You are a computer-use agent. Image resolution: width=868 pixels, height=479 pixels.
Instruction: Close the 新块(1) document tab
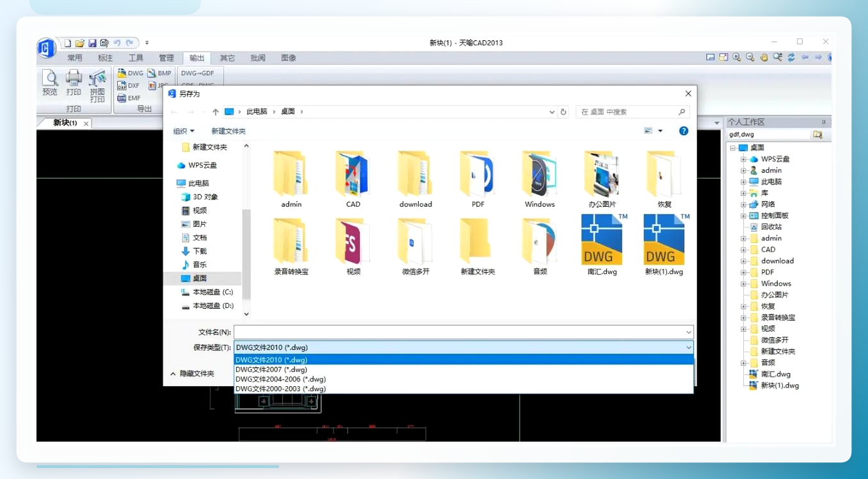(x=86, y=123)
